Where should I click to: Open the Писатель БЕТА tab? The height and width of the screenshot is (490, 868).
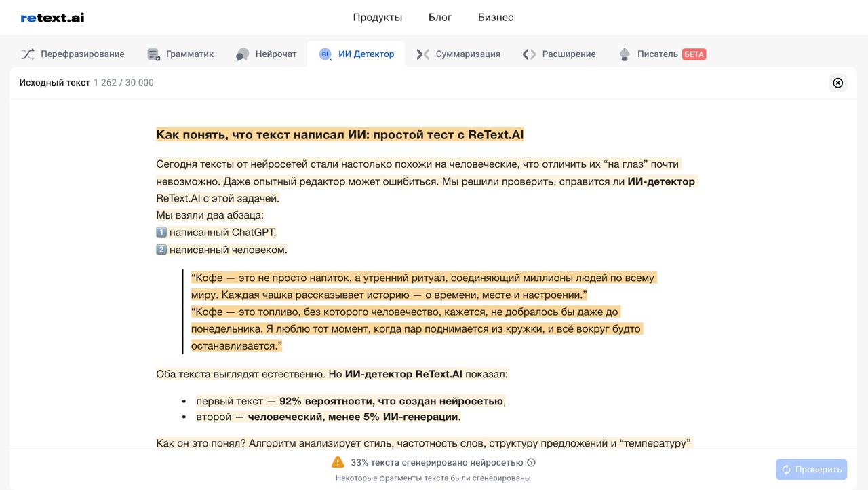tap(670, 54)
